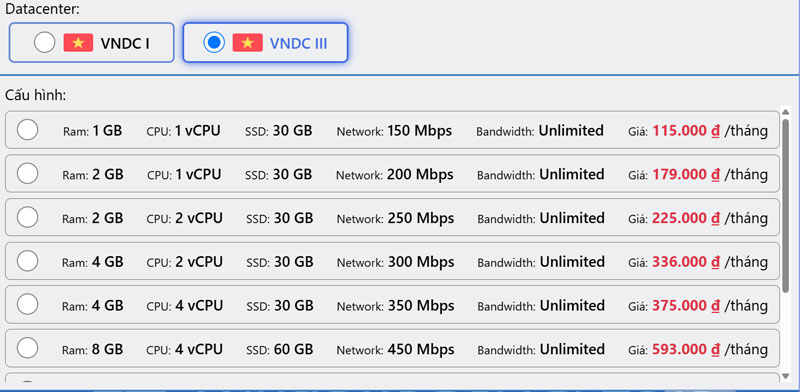Click the VNDC III label text
Viewport: 800px width, 392px height.
[x=298, y=43]
